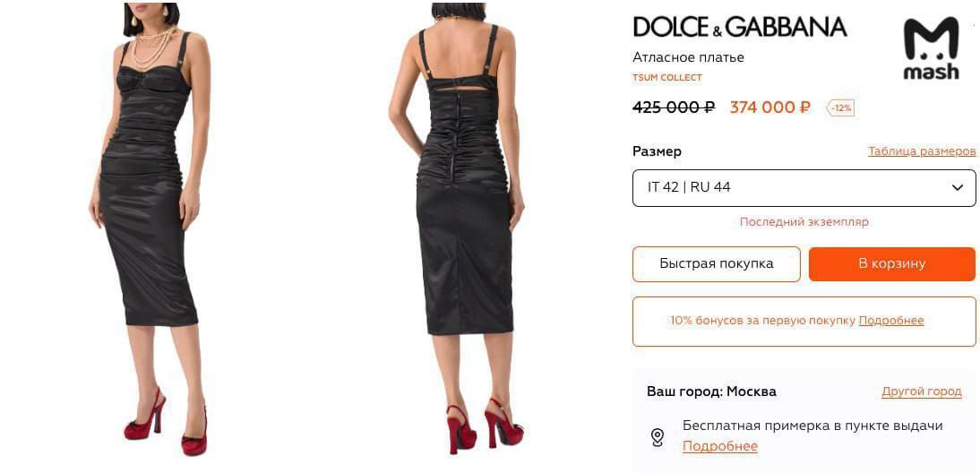The image size is (980, 473).
Task: Add dress to cart with В корзину
Action: 892,263
